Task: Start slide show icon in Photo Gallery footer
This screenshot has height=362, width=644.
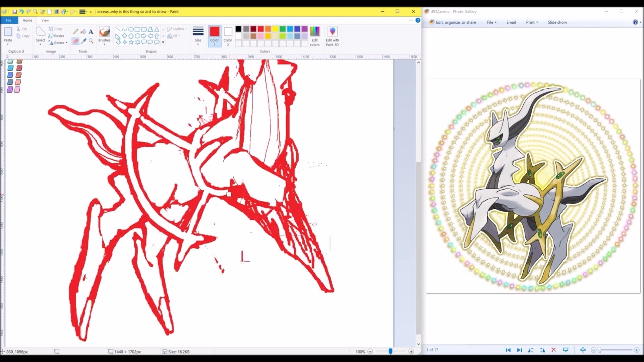Action: pyautogui.click(x=566, y=350)
